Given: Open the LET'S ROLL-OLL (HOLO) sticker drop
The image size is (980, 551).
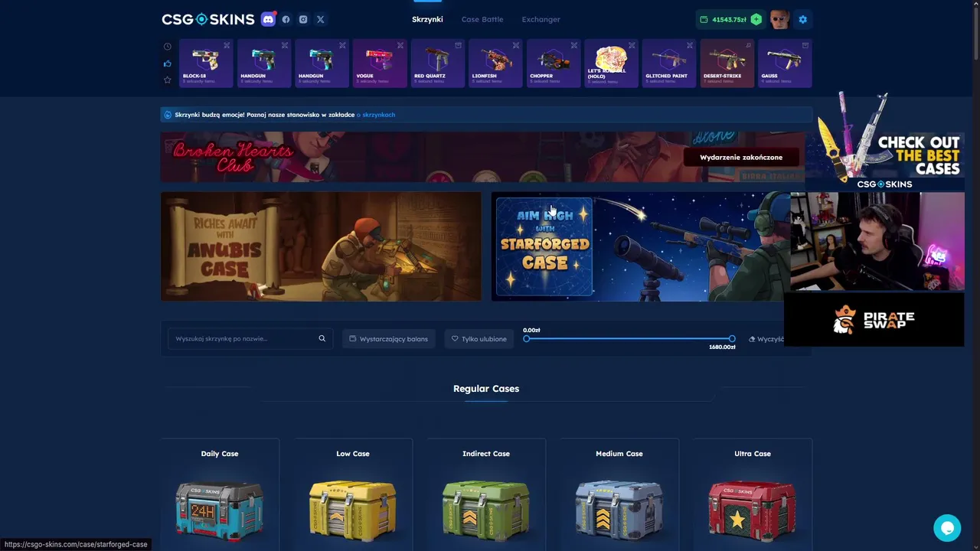Looking at the screenshot, I should (x=611, y=63).
